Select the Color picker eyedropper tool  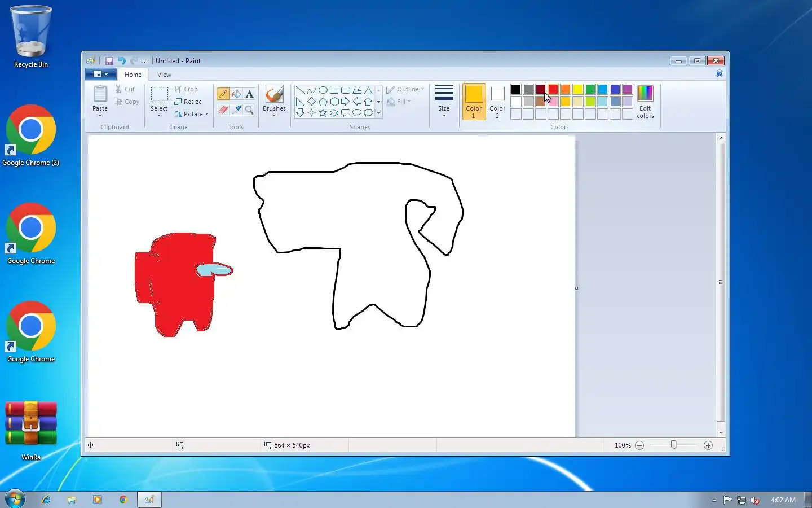236,110
